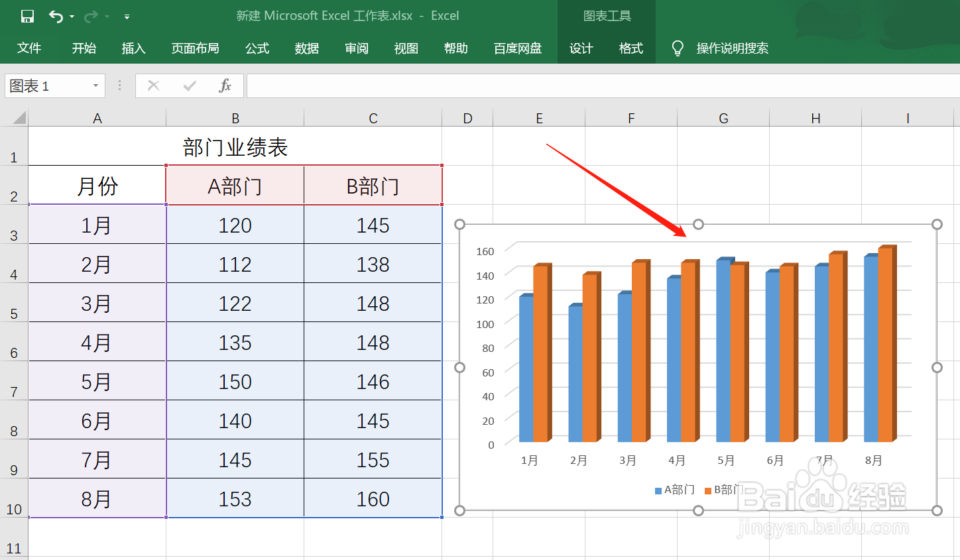Switch to the 插入 ribbon tab

tap(133, 48)
